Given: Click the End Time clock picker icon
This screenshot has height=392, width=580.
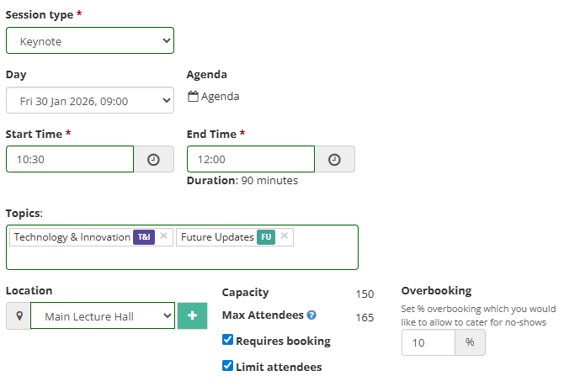Looking at the screenshot, I should (x=334, y=159).
